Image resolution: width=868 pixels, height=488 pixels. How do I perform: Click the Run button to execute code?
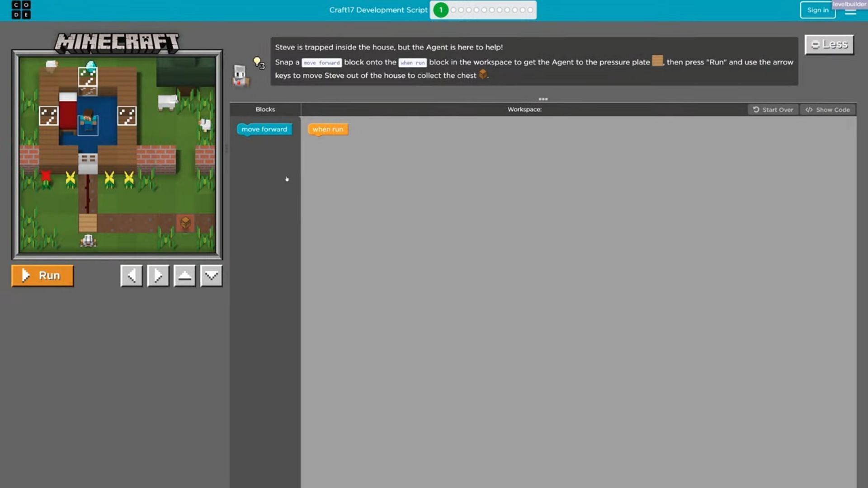tap(42, 275)
